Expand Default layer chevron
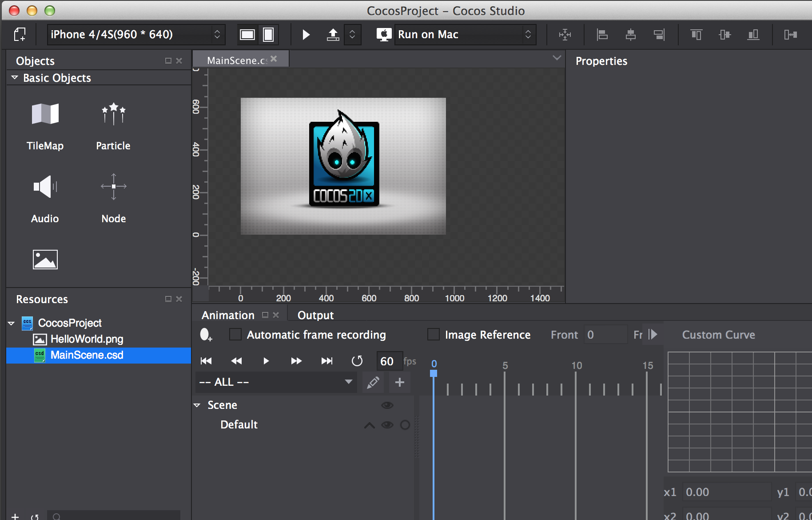 click(x=369, y=425)
